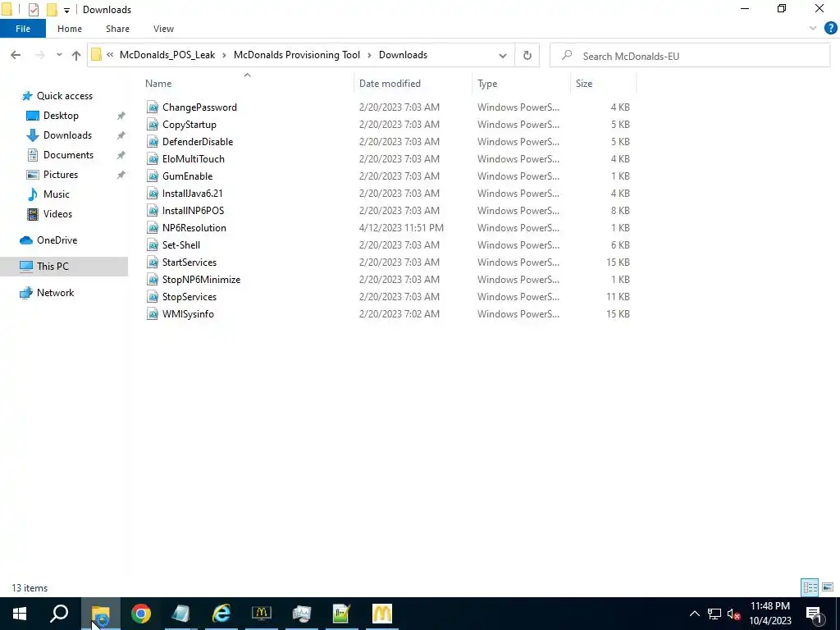840x630 pixels.
Task: Select the CopyStartup script icon
Action: coord(153,125)
